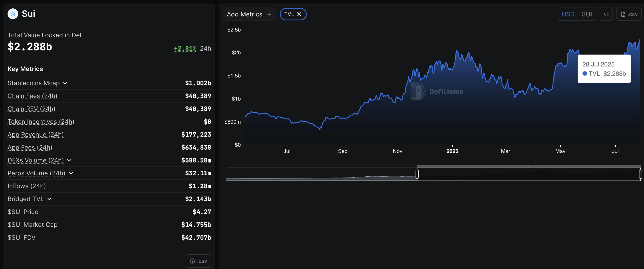Download key metrics .csv at panel bottom
The height and width of the screenshot is (269, 644).
198,261
